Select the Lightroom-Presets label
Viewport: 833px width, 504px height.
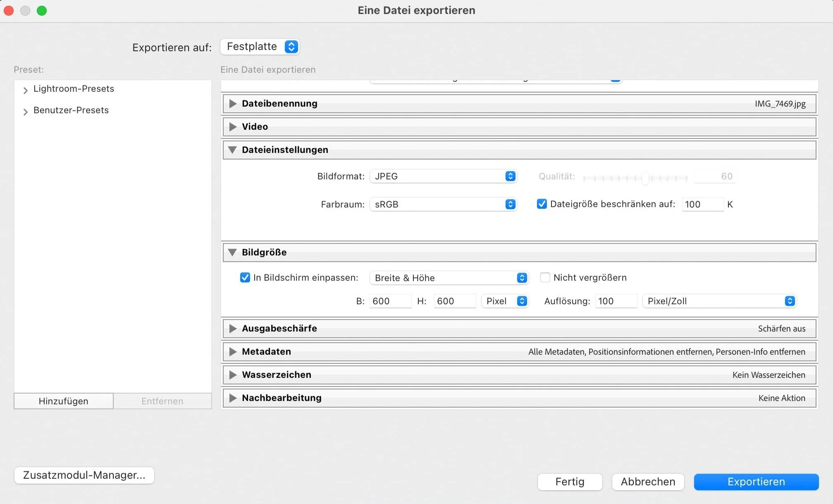(x=74, y=88)
